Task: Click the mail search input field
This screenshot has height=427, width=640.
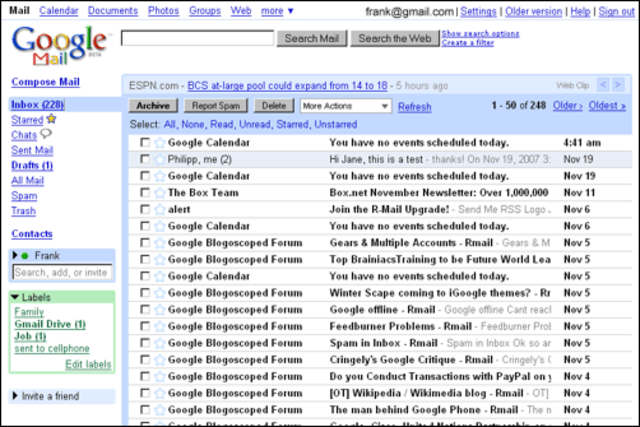Action: point(198,38)
